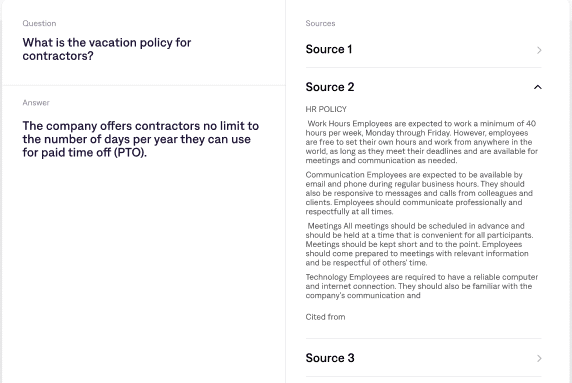Image resolution: width=572 pixels, height=383 pixels.
Task: Click the empty area below the answer
Action: [x=144, y=270]
